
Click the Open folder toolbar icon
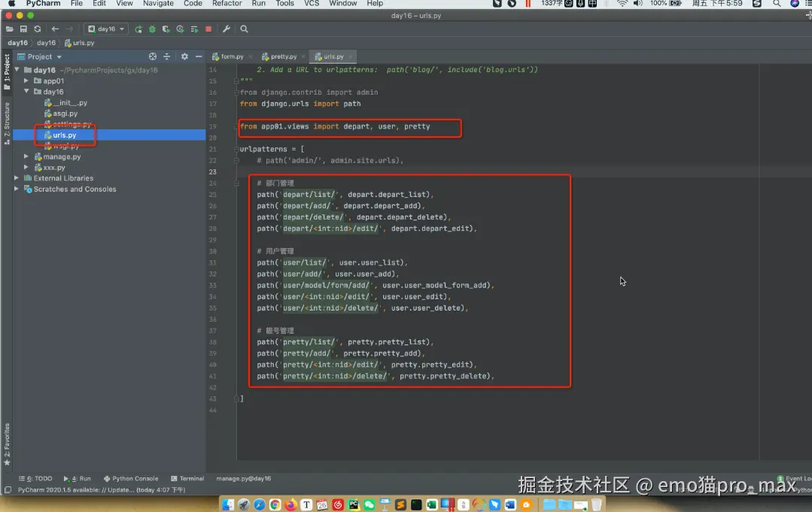tap(9, 29)
